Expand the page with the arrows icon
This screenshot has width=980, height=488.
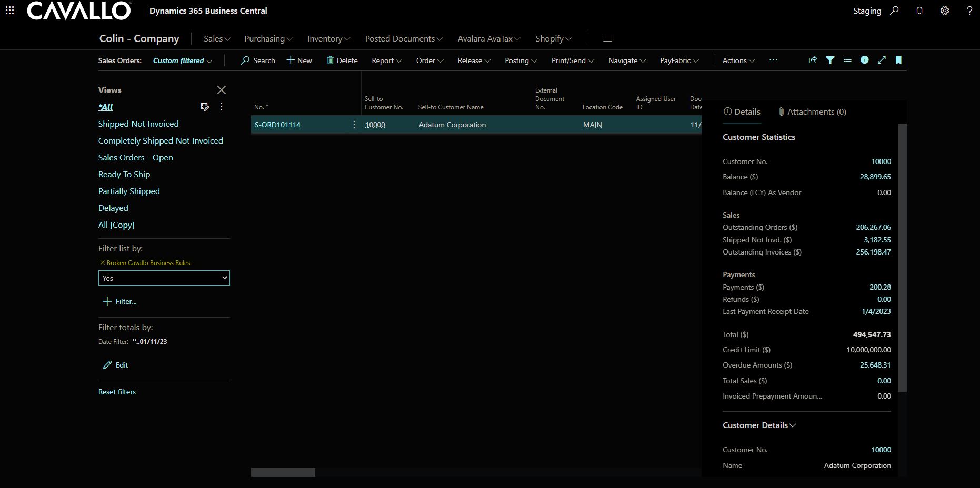coord(882,60)
